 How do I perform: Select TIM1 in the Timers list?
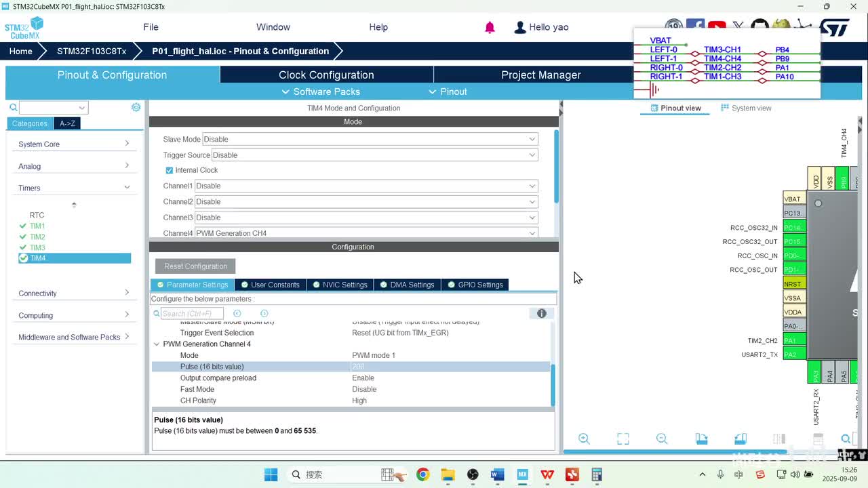tap(37, 226)
